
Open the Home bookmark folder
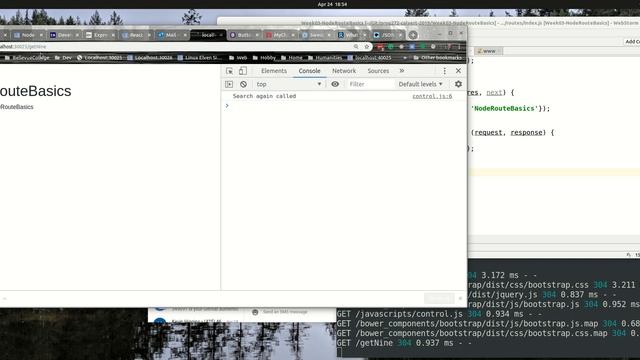292,58
